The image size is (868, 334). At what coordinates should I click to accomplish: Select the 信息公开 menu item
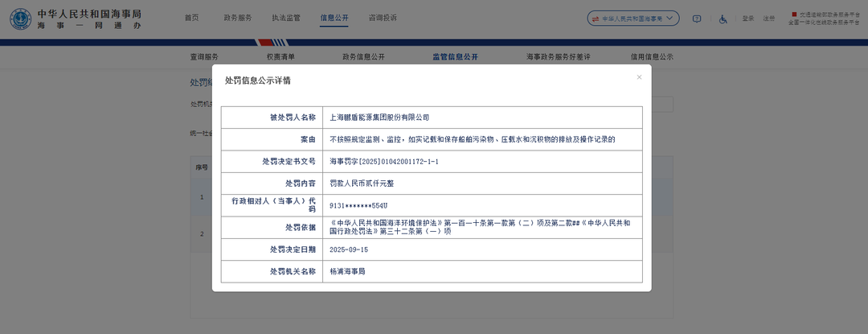(x=334, y=18)
